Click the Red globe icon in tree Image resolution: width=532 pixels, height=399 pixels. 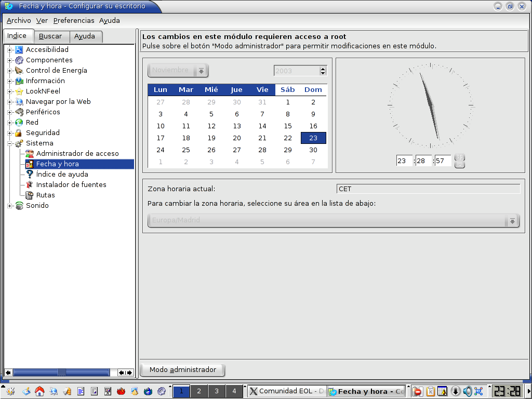tap(19, 123)
